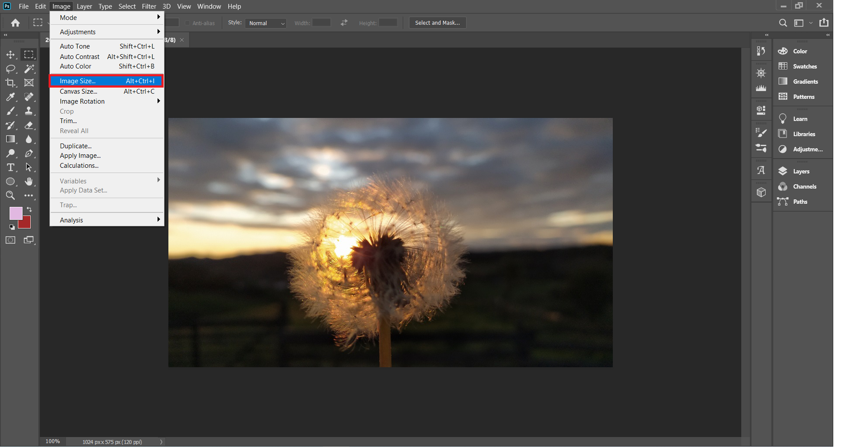
Task: Open the Filter menu
Action: click(149, 6)
